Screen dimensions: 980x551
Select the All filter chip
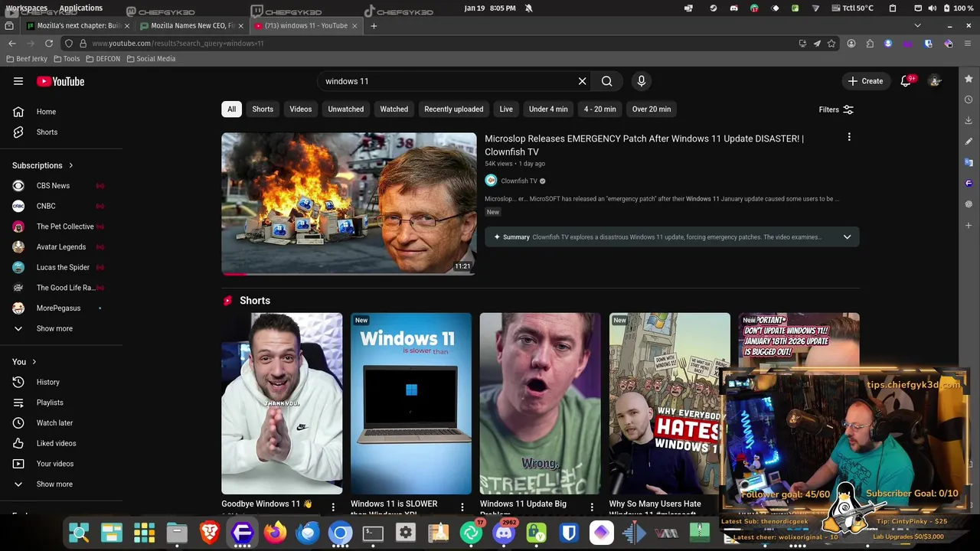coord(231,109)
